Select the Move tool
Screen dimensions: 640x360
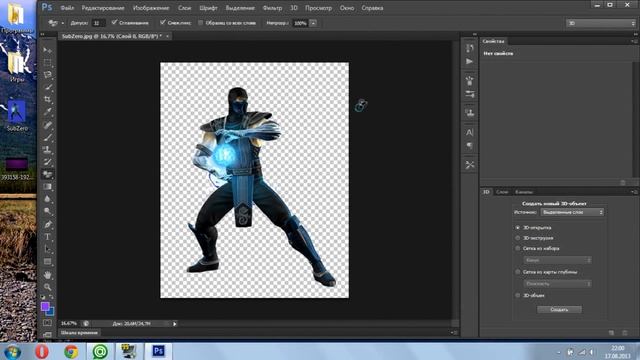coord(48,50)
